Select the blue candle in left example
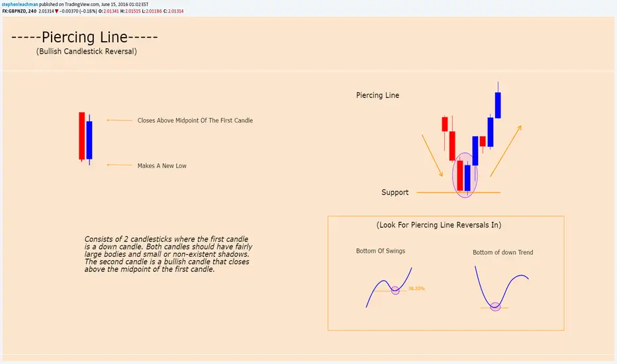 pyautogui.click(x=89, y=140)
